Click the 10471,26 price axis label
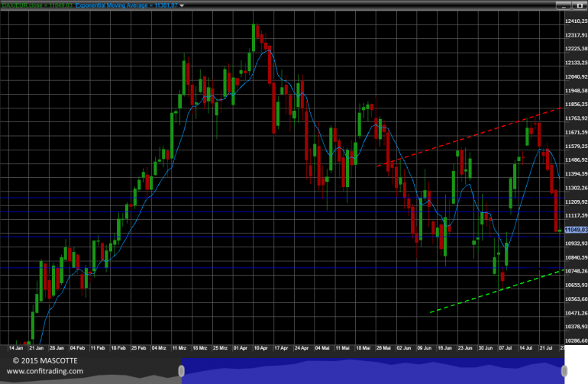The height and width of the screenshot is (384, 588). click(x=576, y=313)
